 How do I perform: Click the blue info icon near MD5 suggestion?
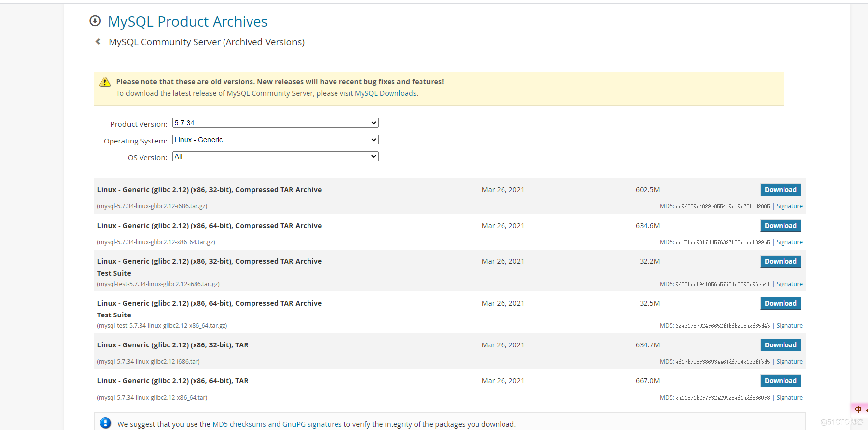105,423
